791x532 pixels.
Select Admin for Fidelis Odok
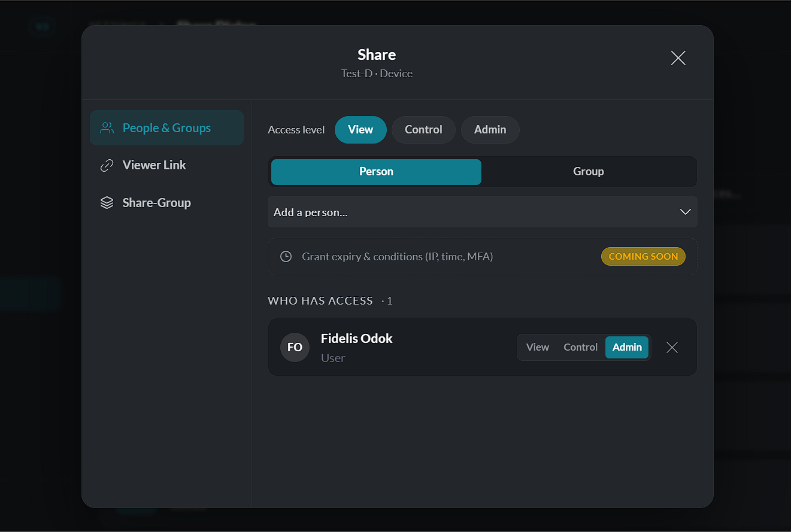coord(627,348)
